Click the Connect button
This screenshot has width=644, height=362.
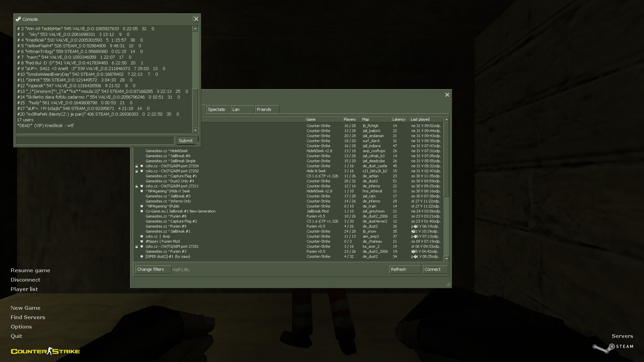point(435,269)
